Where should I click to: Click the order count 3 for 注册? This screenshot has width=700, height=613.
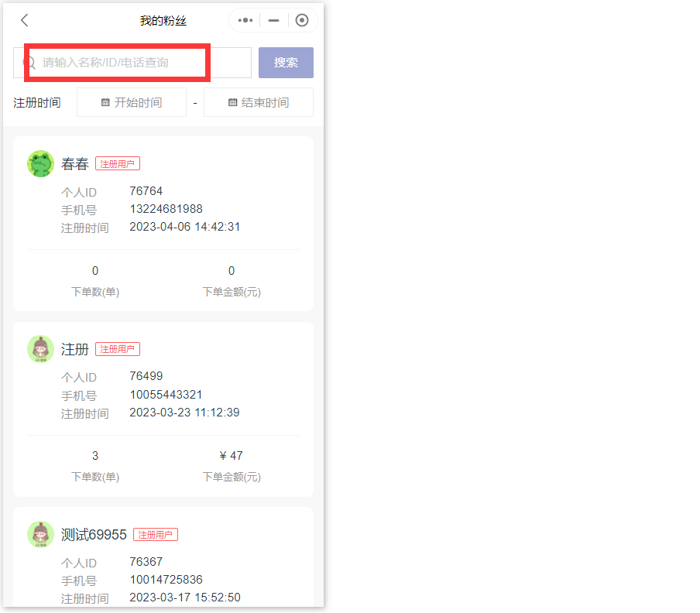[x=95, y=456]
